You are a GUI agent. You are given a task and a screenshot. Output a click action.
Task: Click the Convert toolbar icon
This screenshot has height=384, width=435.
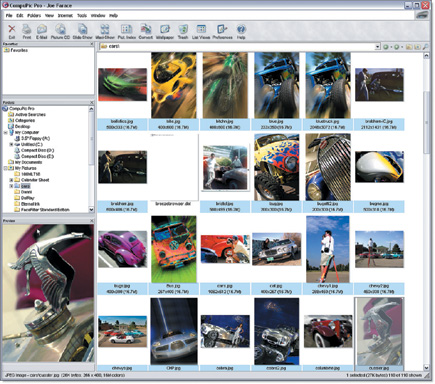[146, 29]
